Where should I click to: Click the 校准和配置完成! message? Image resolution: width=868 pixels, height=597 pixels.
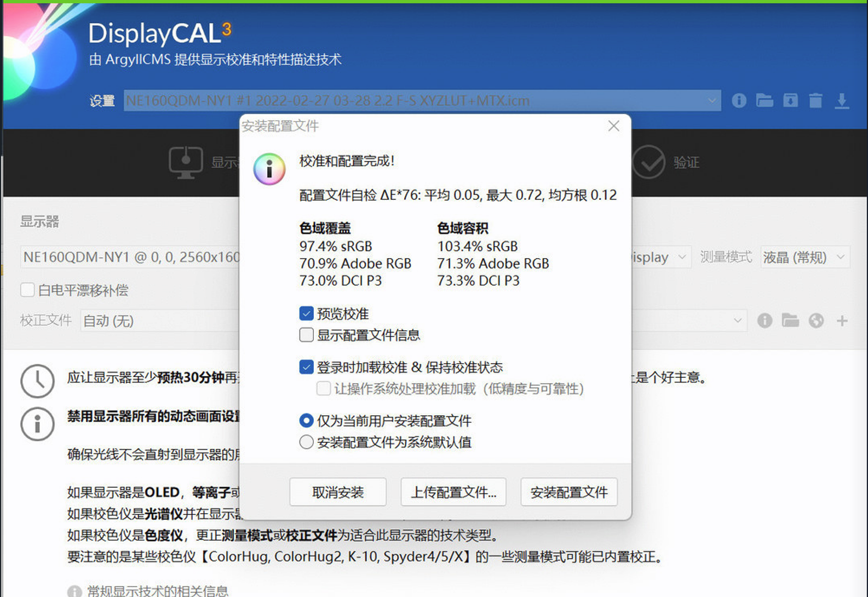point(347,160)
